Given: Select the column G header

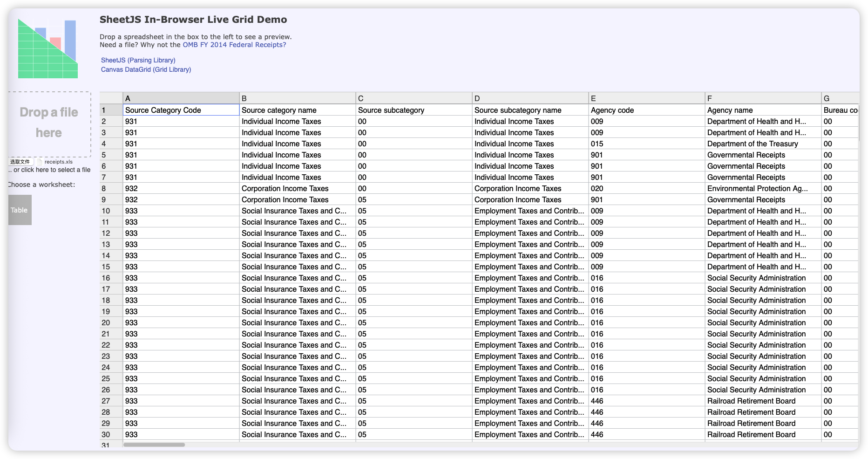Looking at the screenshot, I should (839, 98).
